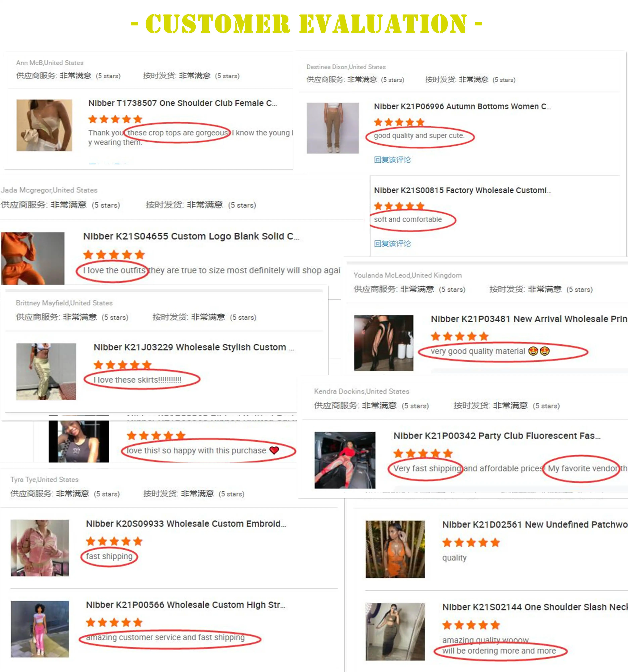Click the reply link under 'good quality and super cute'
628x672 pixels.
coord(392,160)
